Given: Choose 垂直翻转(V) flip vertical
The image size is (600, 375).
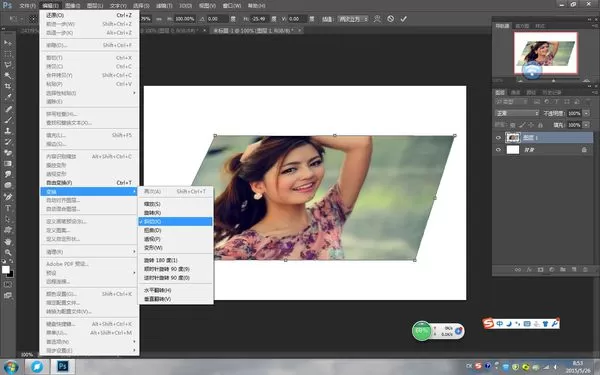Looking at the screenshot, I should pyautogui.click(x=175, y=299).
